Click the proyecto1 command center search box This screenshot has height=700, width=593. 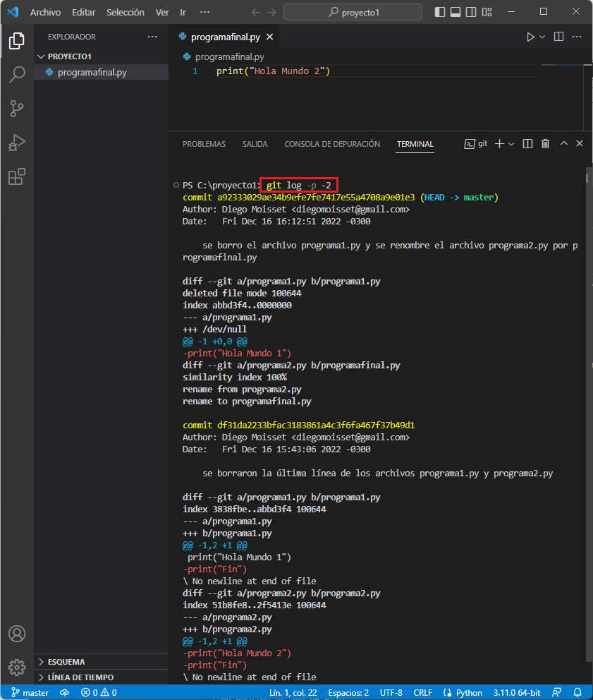[x=353, y=12]
